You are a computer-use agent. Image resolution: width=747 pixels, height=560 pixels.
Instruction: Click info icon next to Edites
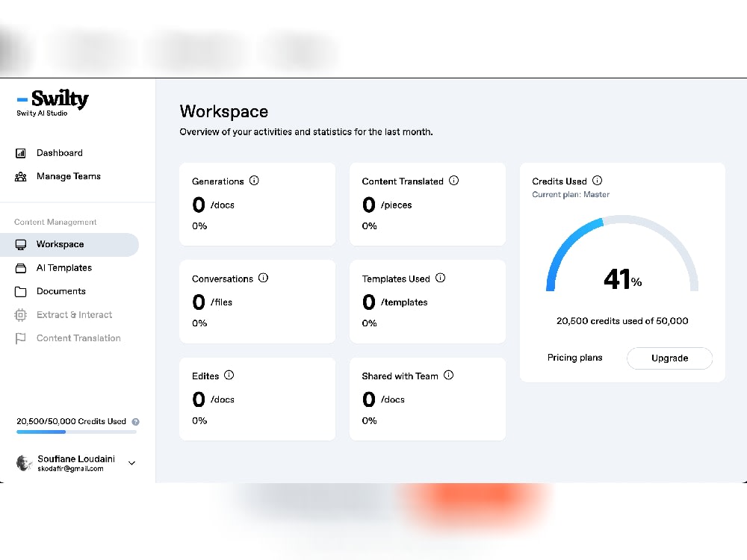click(229, 375)
